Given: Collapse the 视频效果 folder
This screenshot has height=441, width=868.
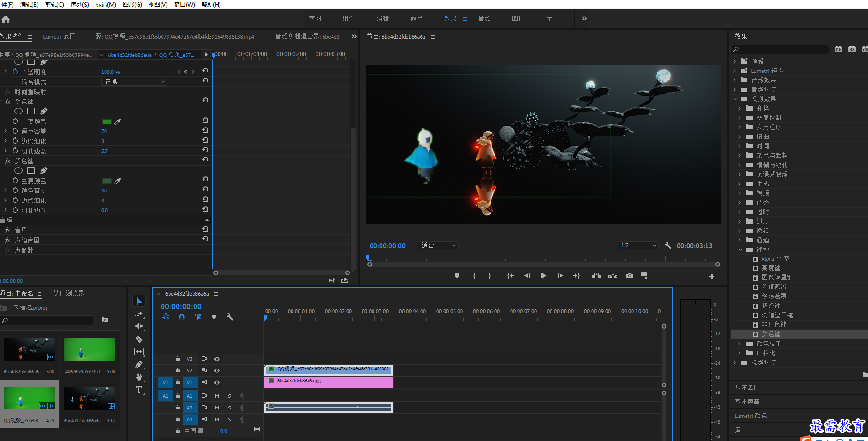Looking at the screenshot, I should click(735, 99).
